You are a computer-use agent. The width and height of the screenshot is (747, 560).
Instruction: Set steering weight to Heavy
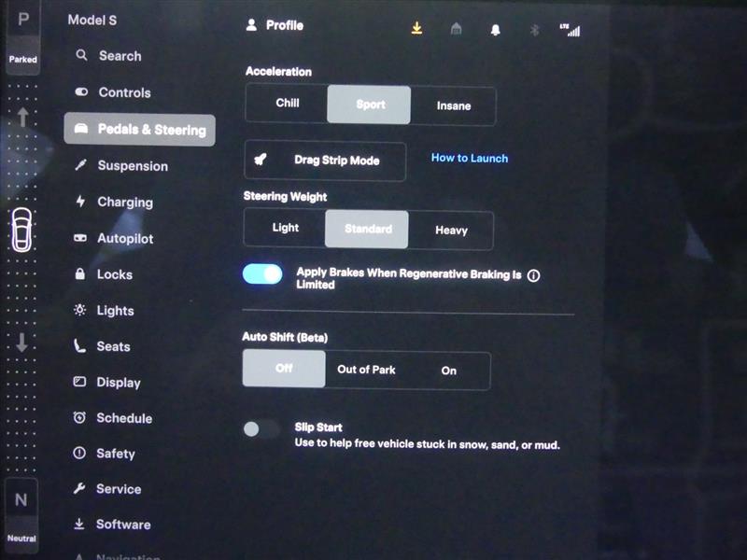(x=451, y=230)
